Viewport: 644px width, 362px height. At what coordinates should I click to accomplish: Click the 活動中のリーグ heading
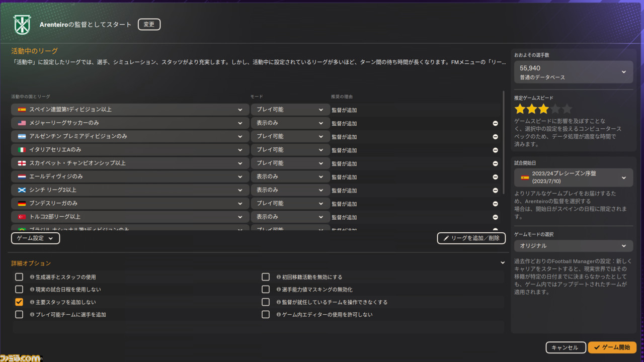(35, 51)
